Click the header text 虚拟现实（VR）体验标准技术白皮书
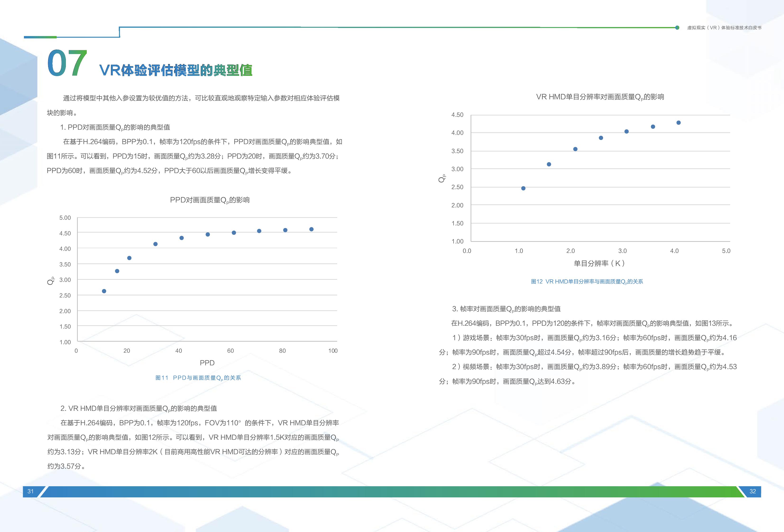The width and height of the screenshot is (784, 532). (724, 28)
